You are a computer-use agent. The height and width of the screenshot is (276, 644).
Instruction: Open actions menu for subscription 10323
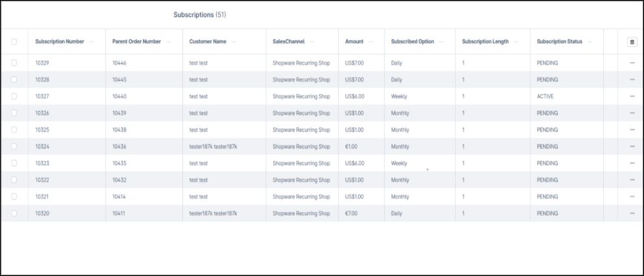[632, 163]
